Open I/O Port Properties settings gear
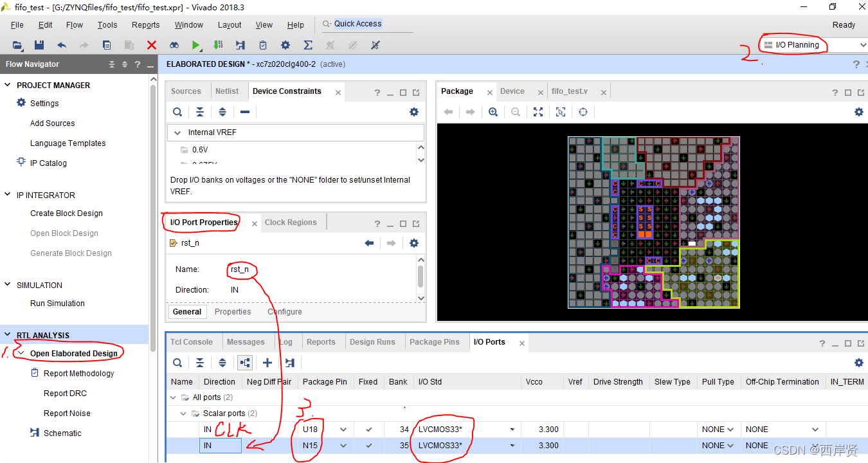This screenshot has width=868, height=463. [414, 243]
